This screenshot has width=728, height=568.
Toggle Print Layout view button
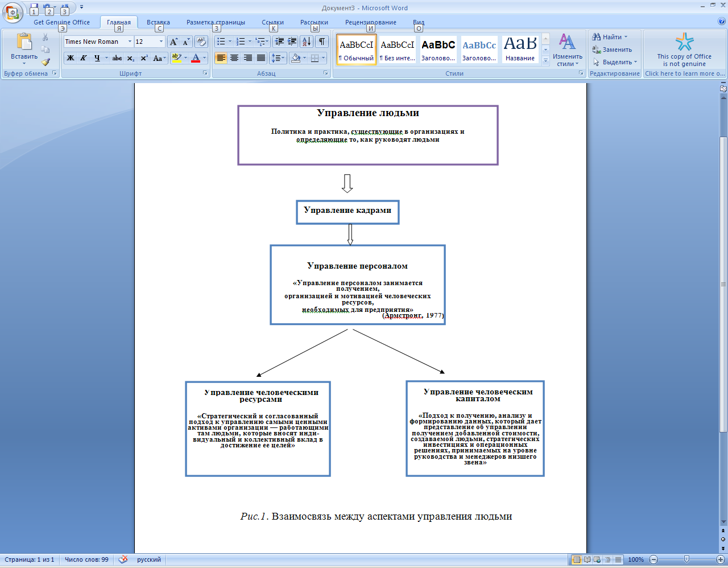(x=577, y=559)
